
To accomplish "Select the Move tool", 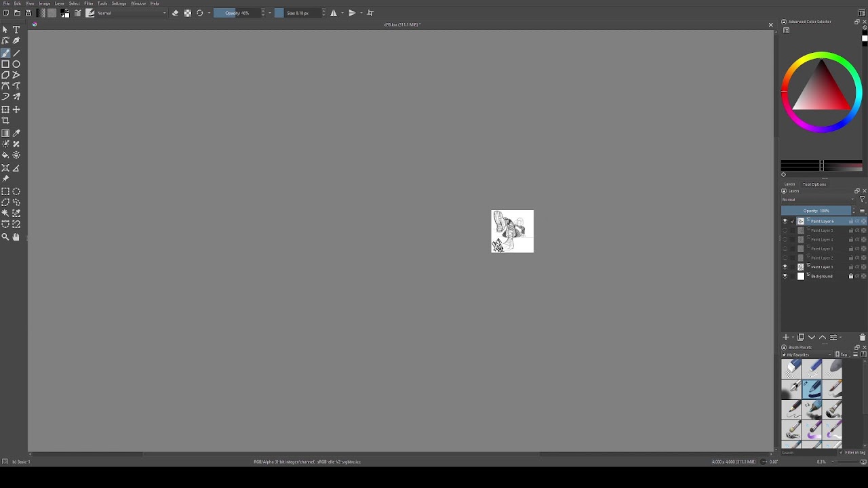I will click(x=16, y=110).
